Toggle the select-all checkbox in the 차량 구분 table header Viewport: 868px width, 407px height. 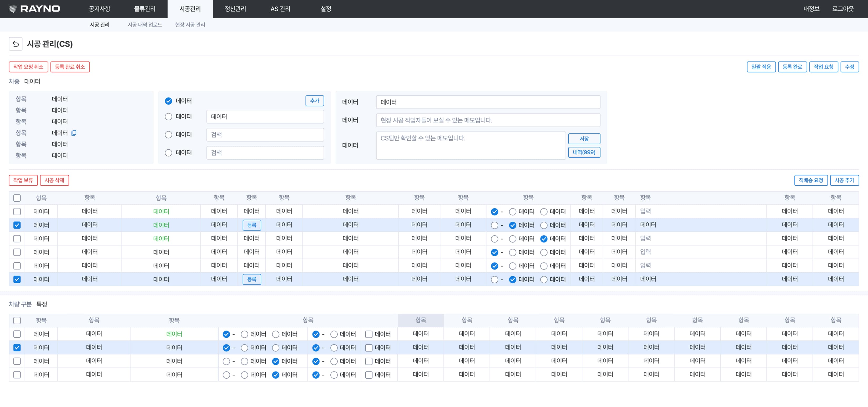[x=17, y=320]
